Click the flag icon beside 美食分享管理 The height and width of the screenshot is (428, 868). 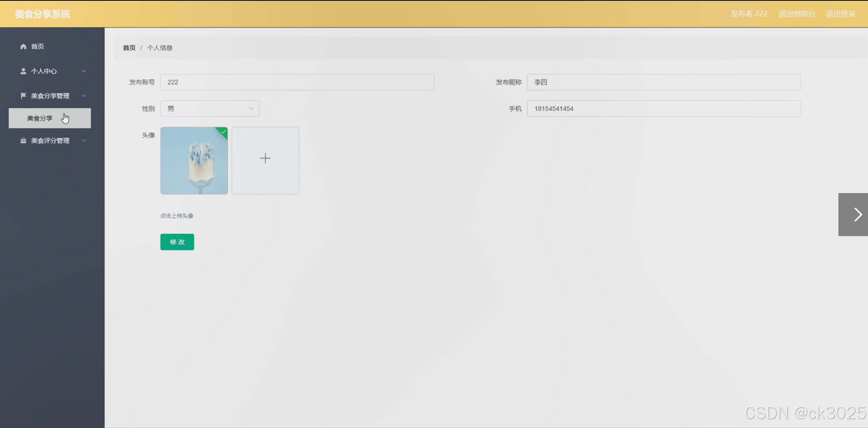coord(23,96)
